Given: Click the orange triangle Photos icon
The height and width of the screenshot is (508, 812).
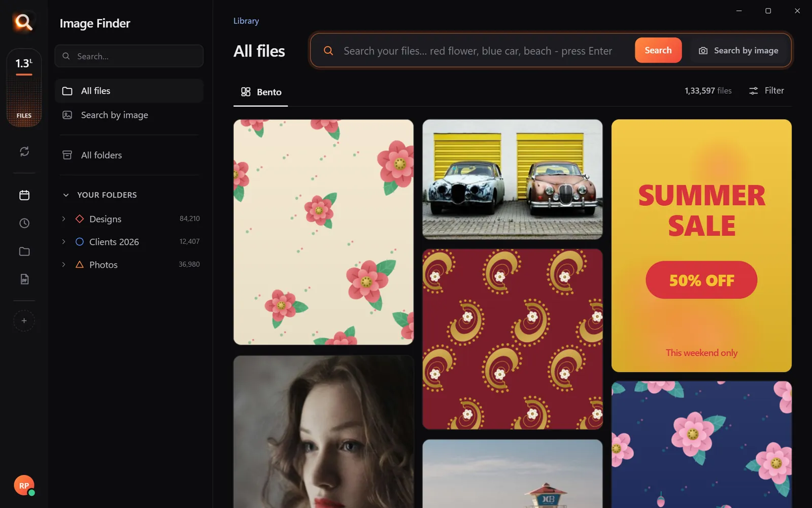Looking at the screenshot, I should [x=80, y=265].
